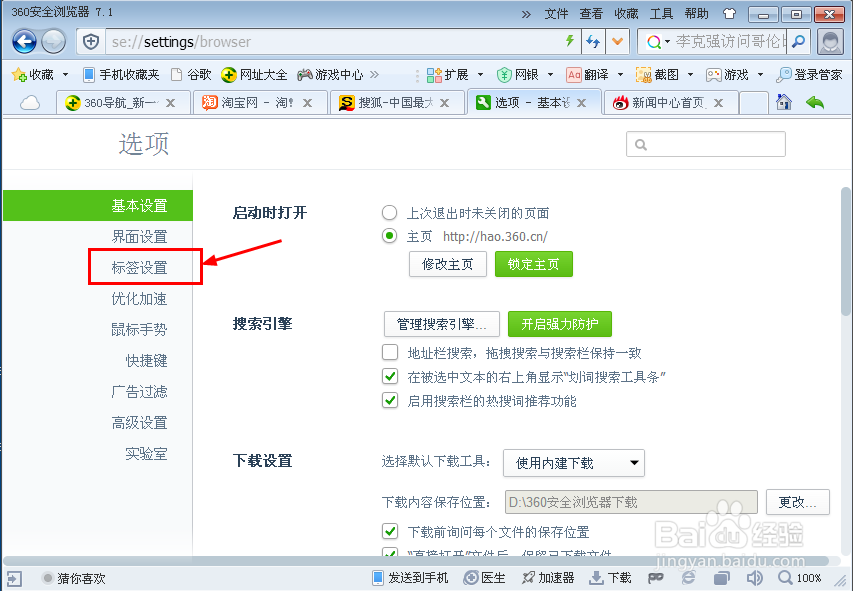Close the 淘宝网 tab

click(307, 103)
